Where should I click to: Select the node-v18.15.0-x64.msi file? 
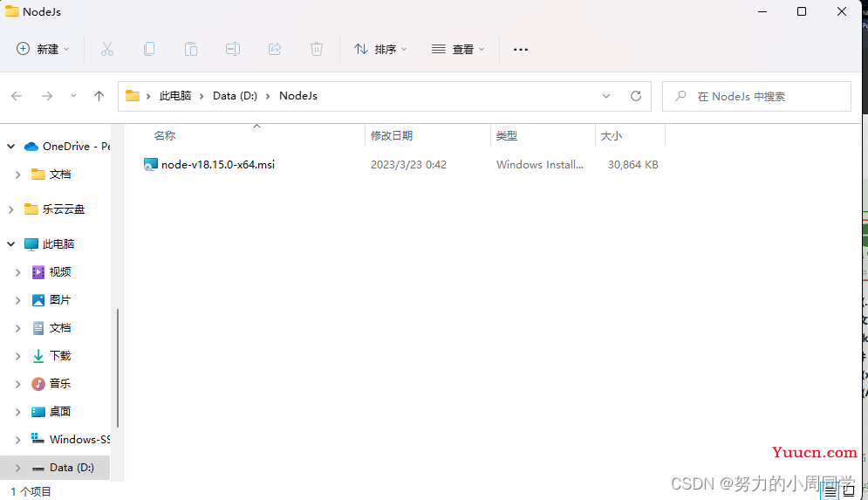[217, 164]
